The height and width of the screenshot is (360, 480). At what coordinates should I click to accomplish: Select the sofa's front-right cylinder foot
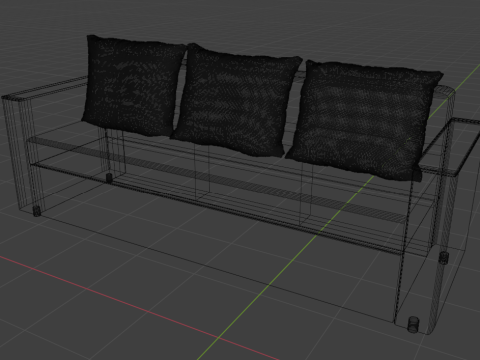[x=413, y=324]
